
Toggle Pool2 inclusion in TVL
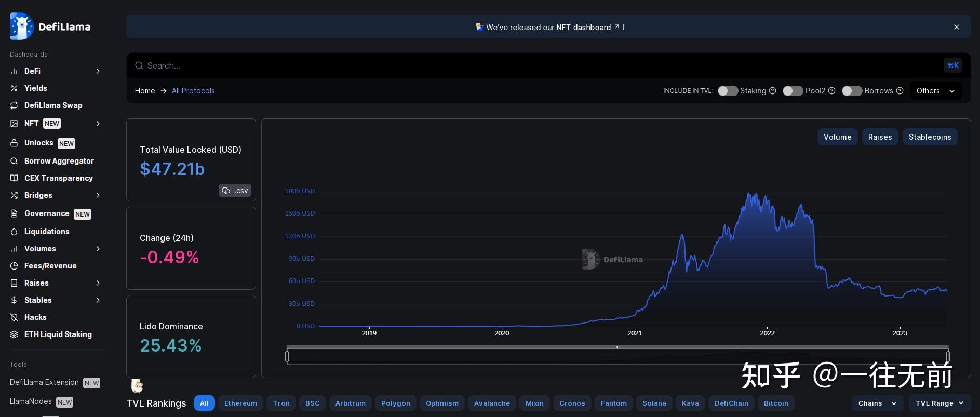click(x=793, y=91)
